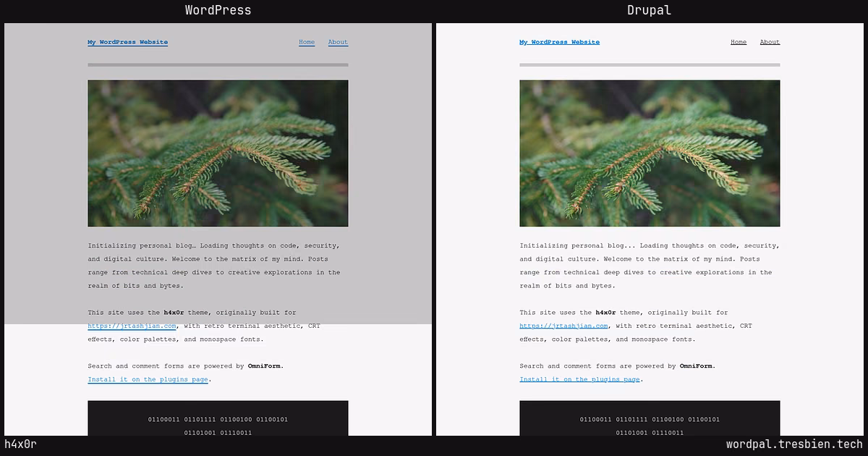868x456 pixels.
Task: Click My WordPress Website title in WordPress pane
Action: tap(128, 42)
